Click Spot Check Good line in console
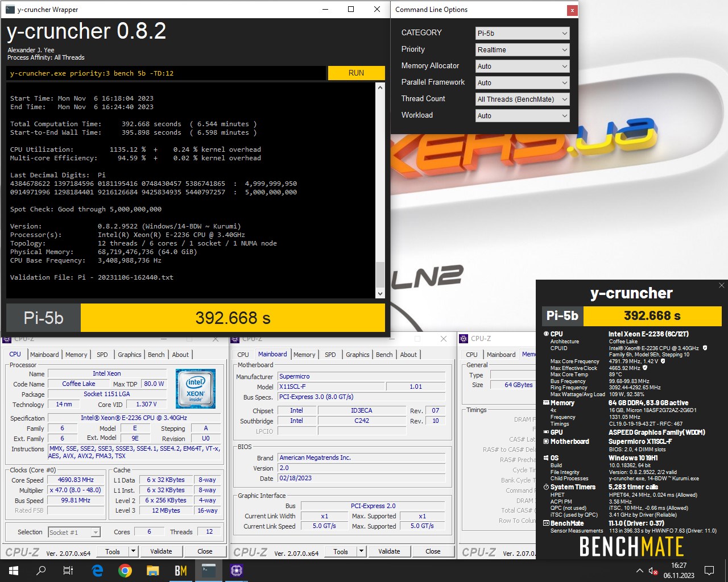This screenshot has width=728, height=582. coord(86,209)
